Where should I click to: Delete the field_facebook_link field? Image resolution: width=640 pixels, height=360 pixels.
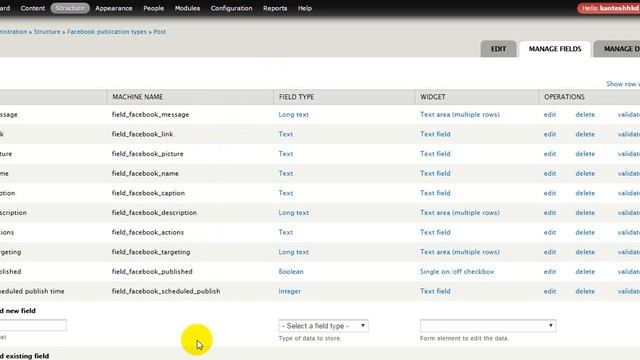click(585, 134)
